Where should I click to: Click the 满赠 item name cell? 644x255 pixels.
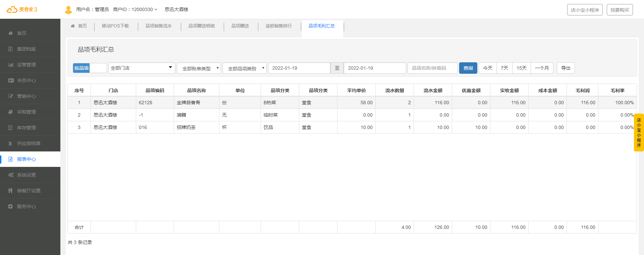197,115
